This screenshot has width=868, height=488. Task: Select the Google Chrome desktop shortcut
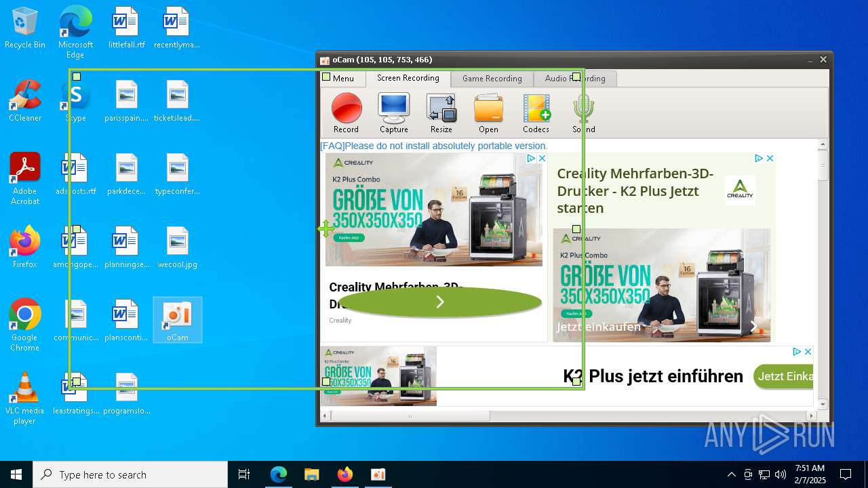click(x=25, y=325)
